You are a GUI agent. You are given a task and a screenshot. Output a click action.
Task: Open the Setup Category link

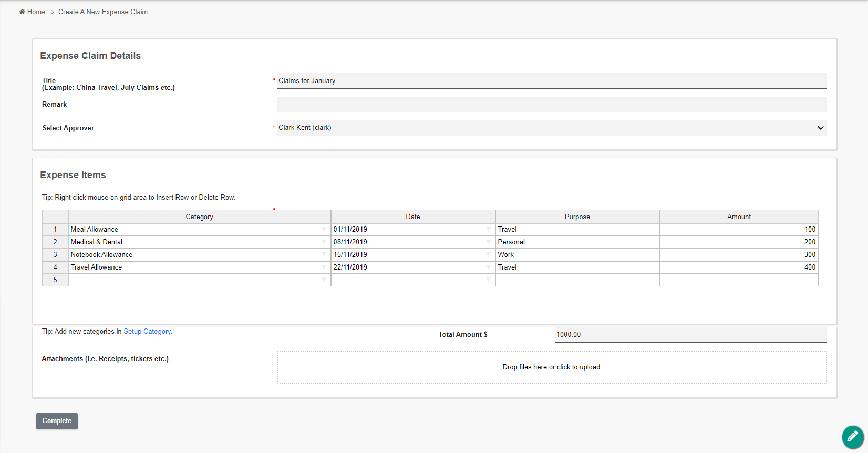(x=147, y=332)
